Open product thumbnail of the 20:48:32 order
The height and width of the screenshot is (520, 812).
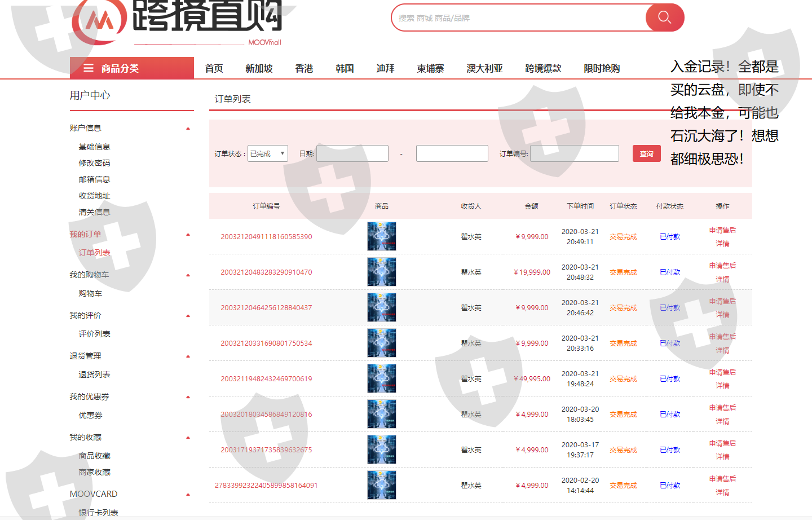[382, 272]
